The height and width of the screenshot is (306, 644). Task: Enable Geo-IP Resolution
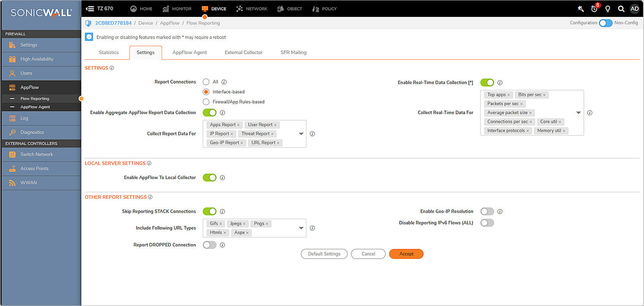(x=487, y=211)
